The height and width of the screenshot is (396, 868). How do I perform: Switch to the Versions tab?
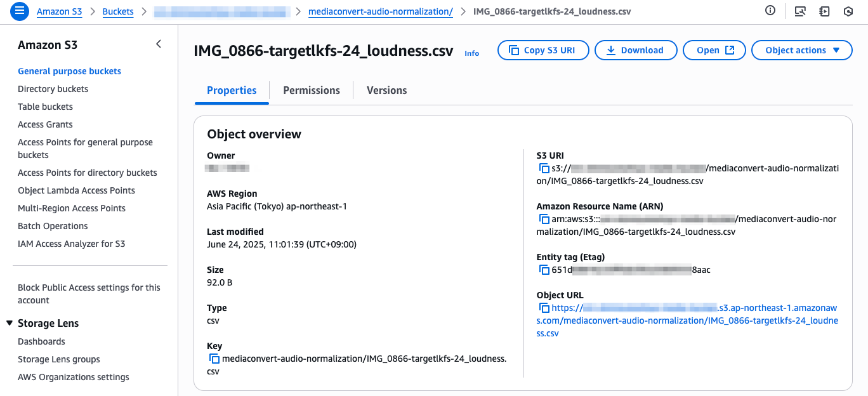[386, 90]
